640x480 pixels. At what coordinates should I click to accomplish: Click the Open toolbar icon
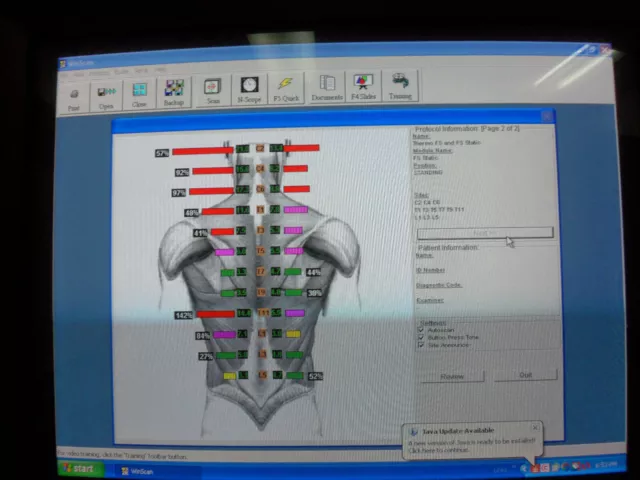[106, 96]
